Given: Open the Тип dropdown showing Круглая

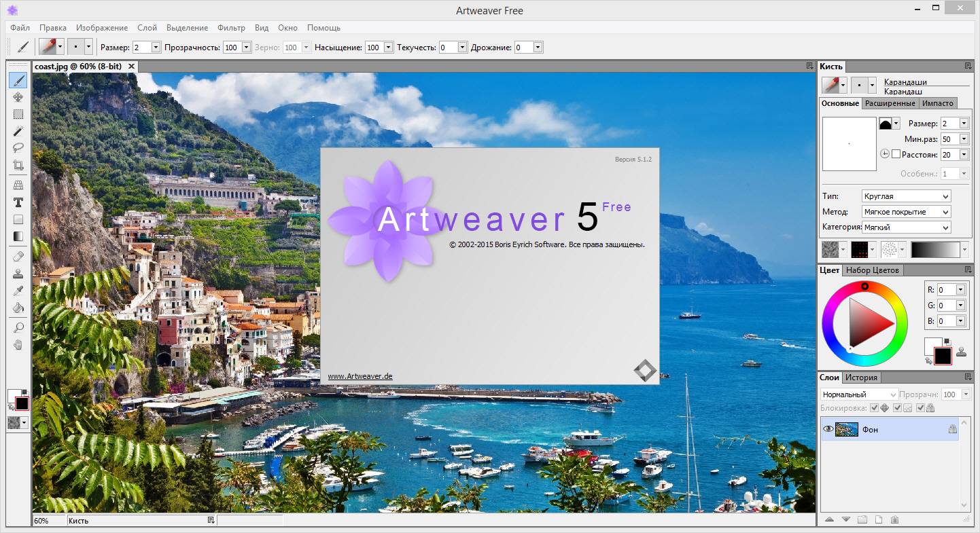Looking at the screenshot, I should (x=906, y=196).
